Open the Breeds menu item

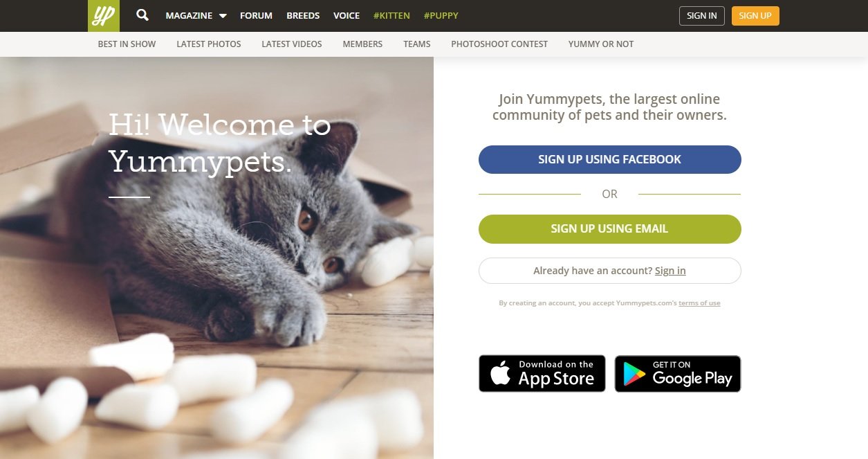coord(303,15)
